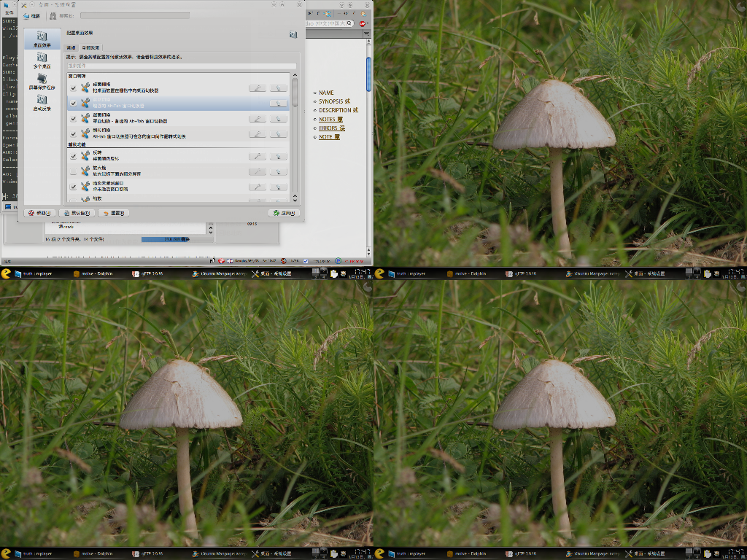Viewport: 747px width, 560px height.
Task: Open the Screen Saver (屏幕保护程序) sidebar module
Action: 42,82
